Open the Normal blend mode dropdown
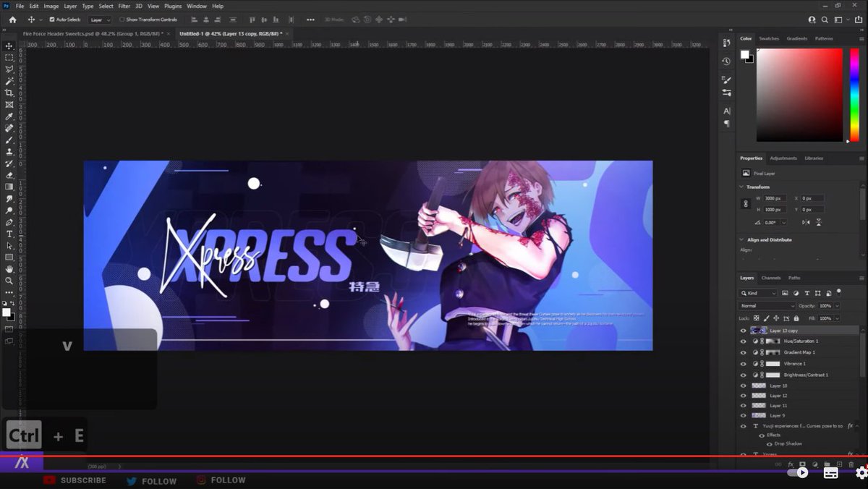Screen dimensions: 868x489 (767, 306)
